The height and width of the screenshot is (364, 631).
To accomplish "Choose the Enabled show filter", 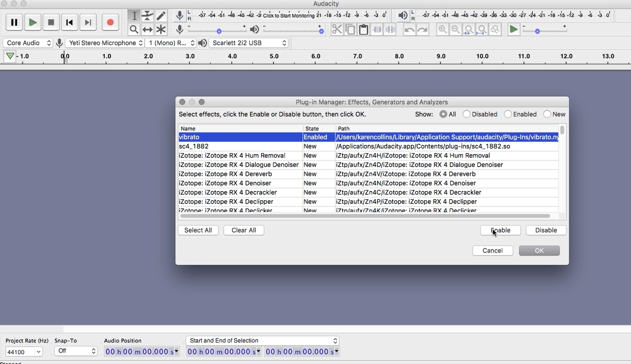I will coord(508,114).
